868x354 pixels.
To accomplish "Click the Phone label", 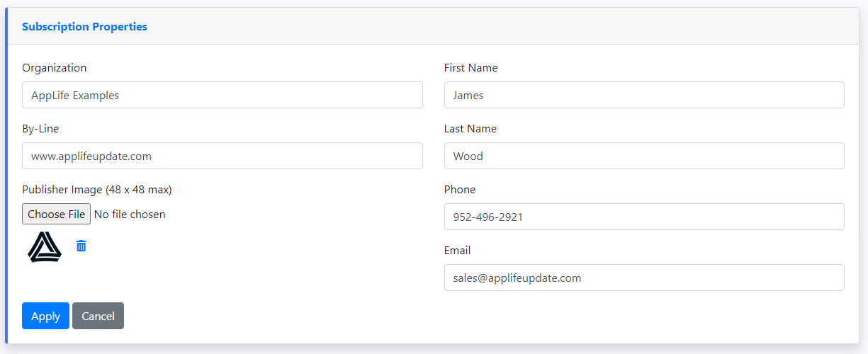I will [x=460, y=190].
